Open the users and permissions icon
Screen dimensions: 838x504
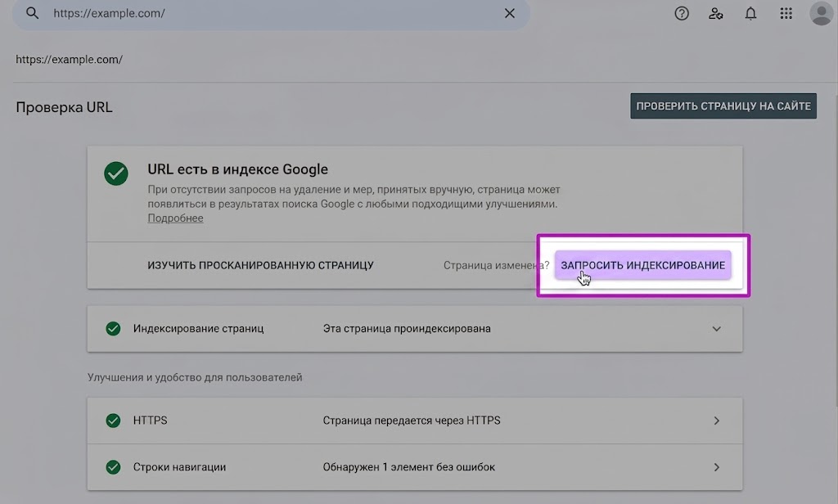[x=715, y=13]
